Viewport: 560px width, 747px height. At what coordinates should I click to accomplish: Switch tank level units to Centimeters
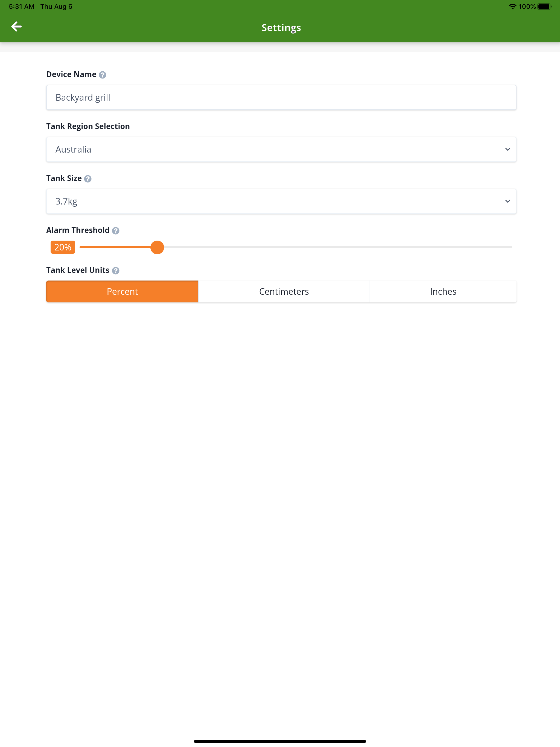[284, 291]
